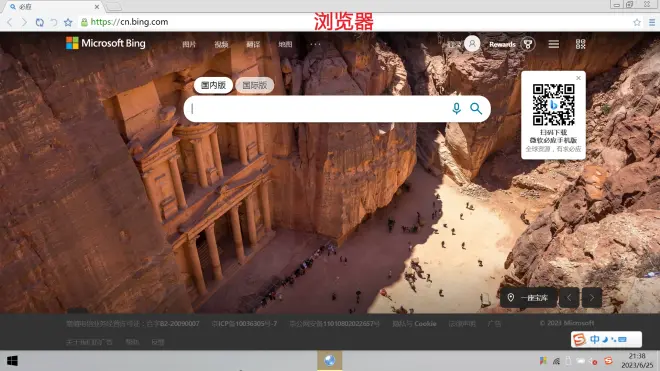Click the Rewards trophy medal icon
This screenshot has height=371, width=660.
point(528,44)
